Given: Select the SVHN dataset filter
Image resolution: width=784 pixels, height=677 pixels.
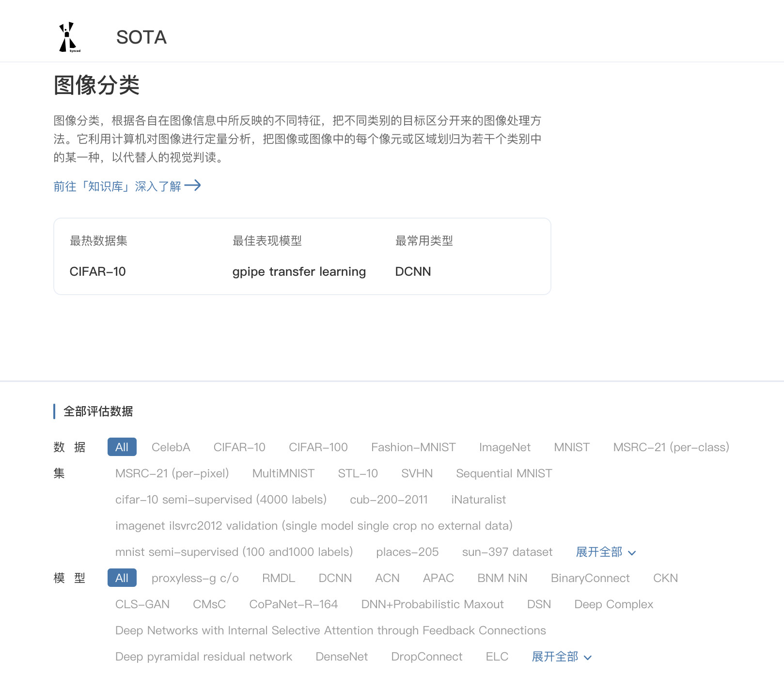Looking at the screenshot, I should (417, 473).
